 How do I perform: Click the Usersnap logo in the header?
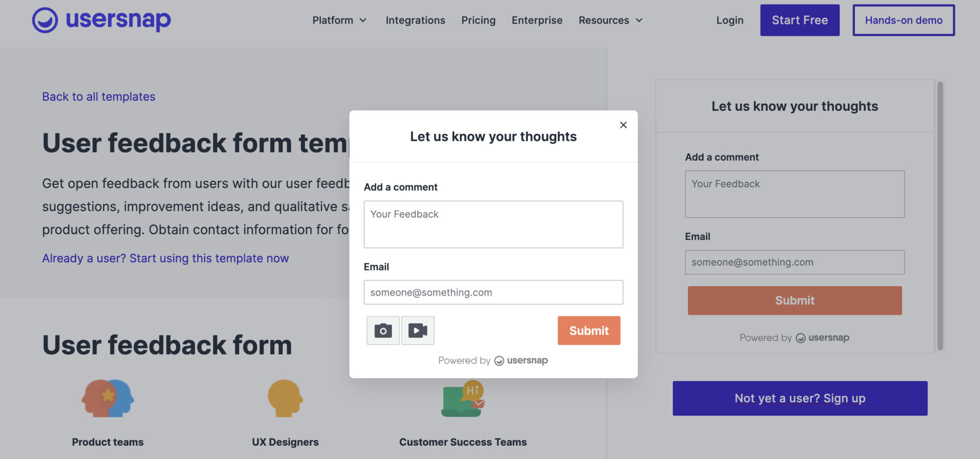(x=101, y=20)
